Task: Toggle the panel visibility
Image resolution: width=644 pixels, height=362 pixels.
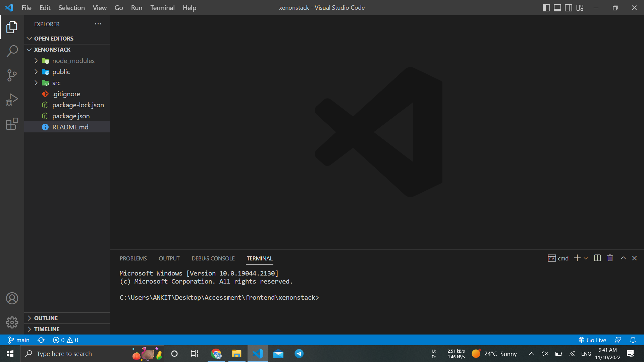Action: pos(557,7)
